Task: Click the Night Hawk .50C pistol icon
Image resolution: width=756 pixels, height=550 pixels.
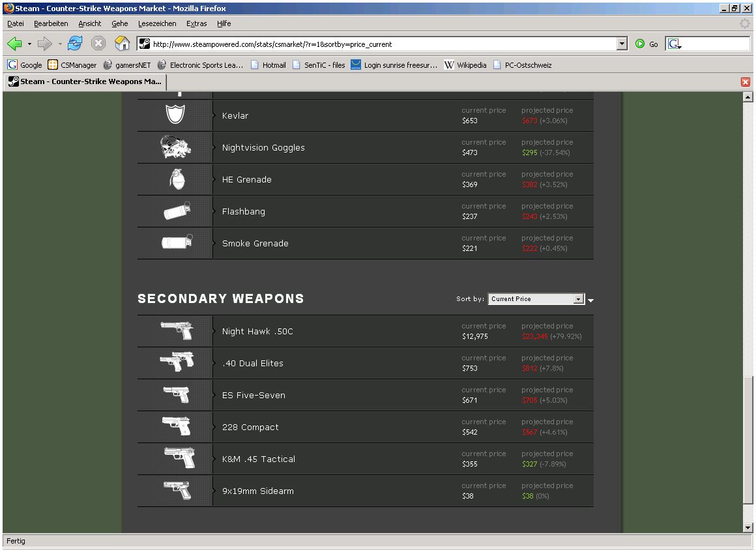Action: point(177,330)
